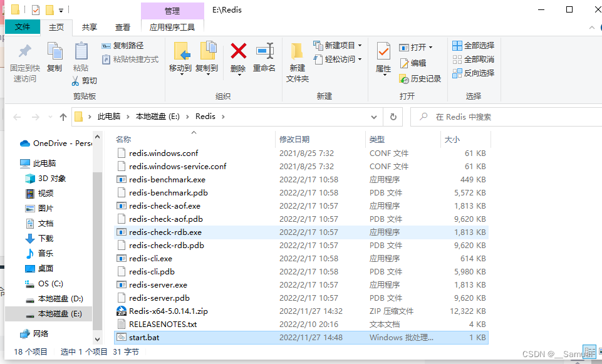Image resolution: width=602 pixels, height=364 pixels.
Task: Click Paste shortcut (粘贴快捷方式)
Action: coord(130,60)
